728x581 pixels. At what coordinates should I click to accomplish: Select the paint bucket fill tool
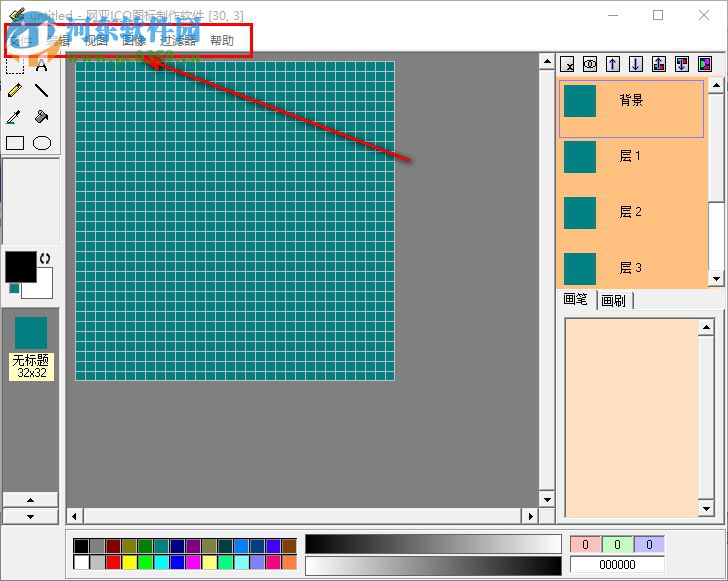pos(41,117)
